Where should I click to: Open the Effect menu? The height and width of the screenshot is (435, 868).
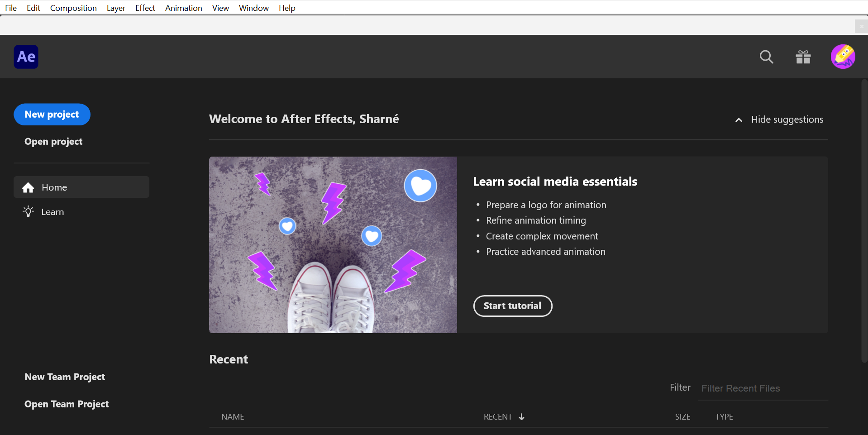tap(145, 8)
